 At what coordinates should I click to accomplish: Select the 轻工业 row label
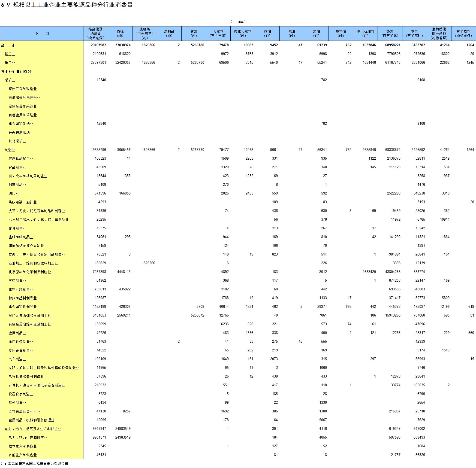(x=10, y=54)
